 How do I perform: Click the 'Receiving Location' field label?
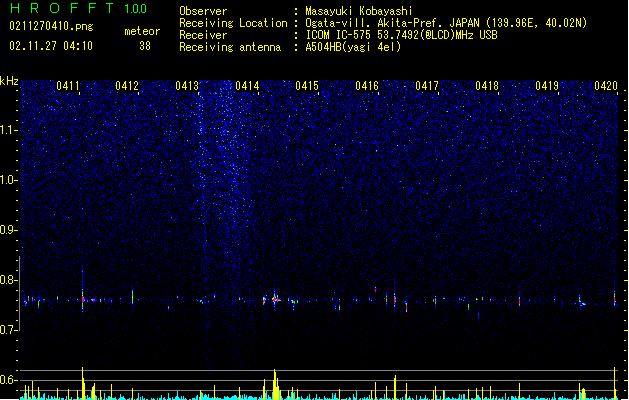click(233, 23)
